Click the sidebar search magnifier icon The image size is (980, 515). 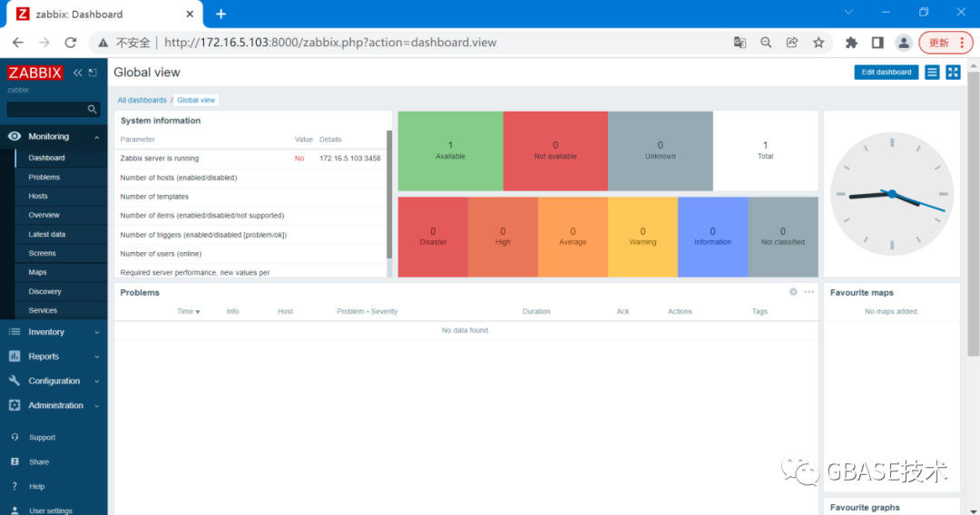coord(92,109)
